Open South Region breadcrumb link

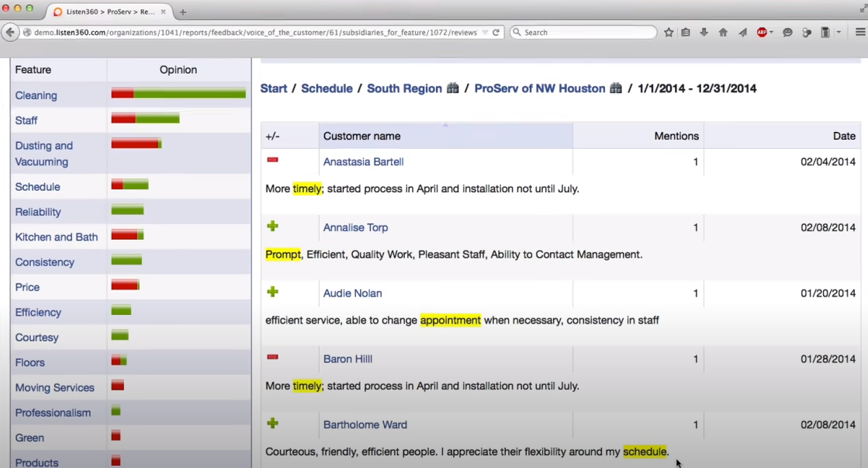tap(404, 88)
